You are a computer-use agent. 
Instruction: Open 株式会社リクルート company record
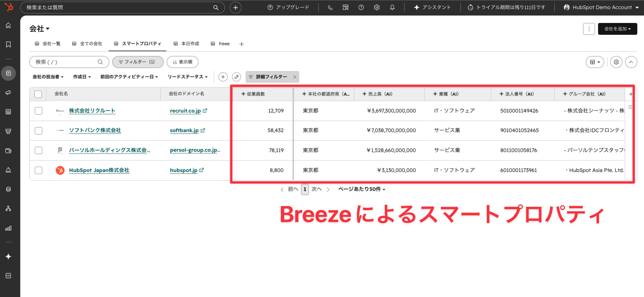[92, 111]
